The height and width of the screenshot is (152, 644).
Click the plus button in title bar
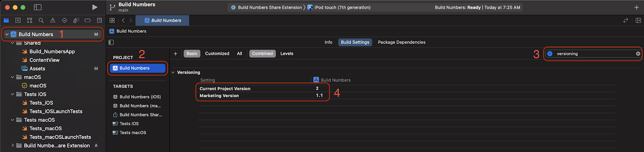(636, 7)
